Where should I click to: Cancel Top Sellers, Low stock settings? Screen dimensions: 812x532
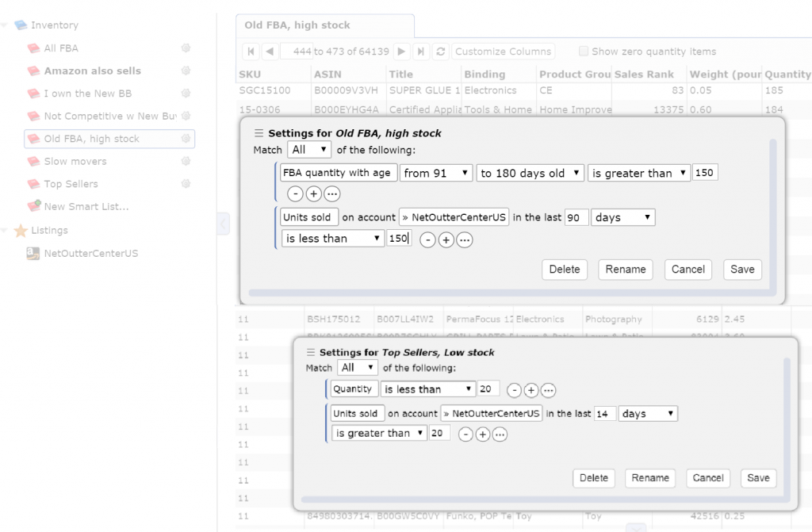click(x=708, y=478)
